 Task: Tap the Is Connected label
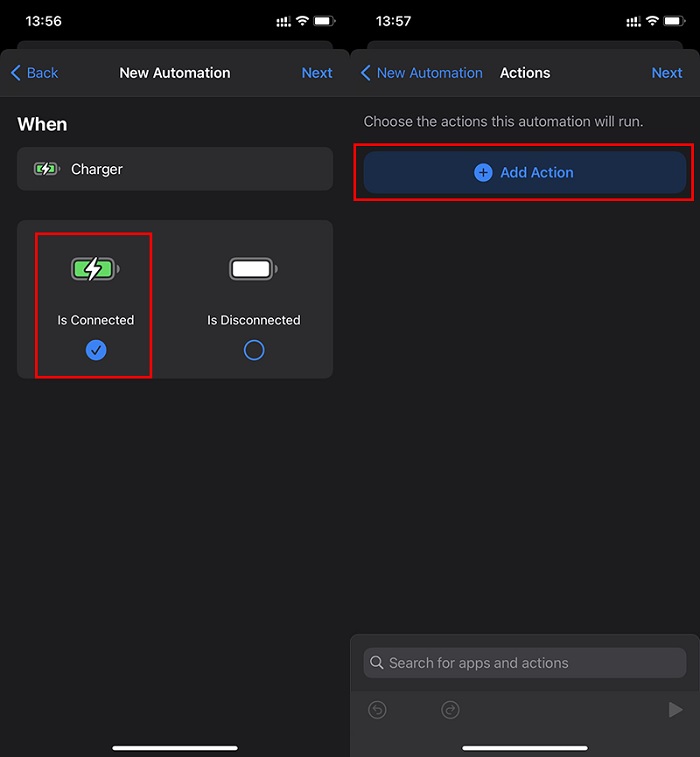tap(96, 320)
